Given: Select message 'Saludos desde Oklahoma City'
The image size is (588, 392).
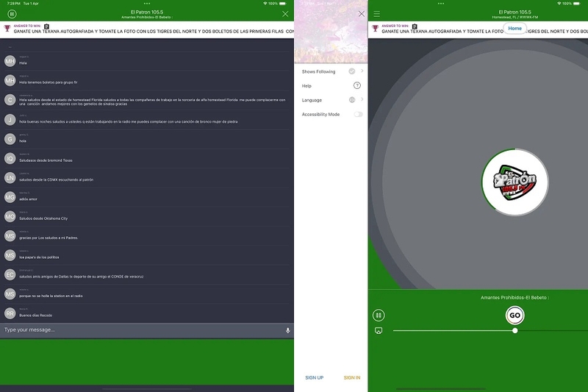Looking at the screenshot, I should (x=43, y=218).
